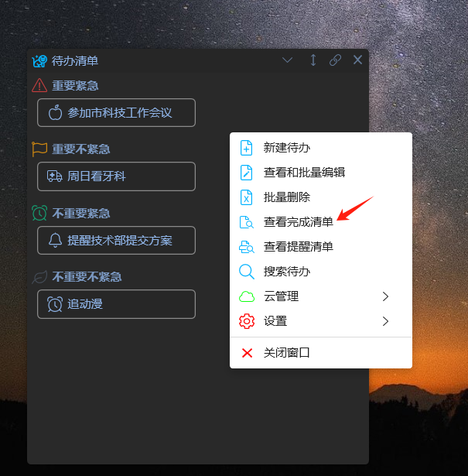Open 查看提醒清单 menu item
Viewport: 468px width, 476px height.
pos(320,247)
